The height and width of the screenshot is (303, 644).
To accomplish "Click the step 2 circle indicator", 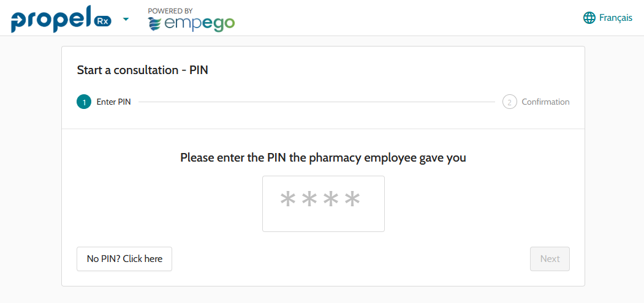I will click(x=510, y=102).
